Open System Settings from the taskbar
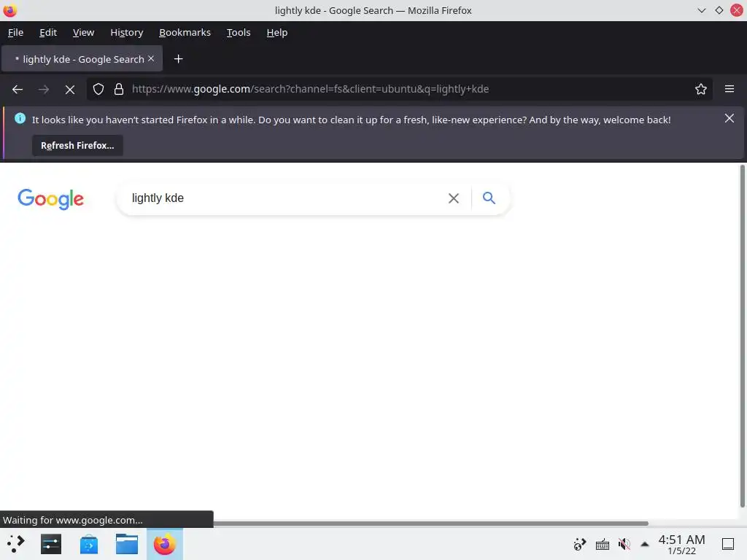 [x=51, y=544]
